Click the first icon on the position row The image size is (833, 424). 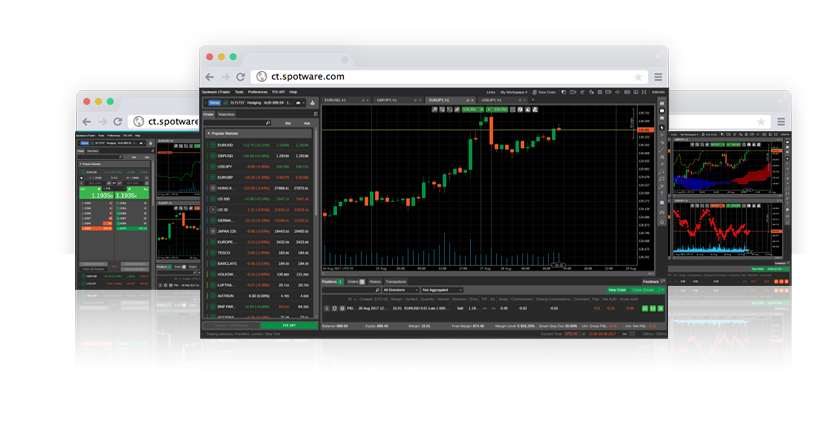(327, 308)
